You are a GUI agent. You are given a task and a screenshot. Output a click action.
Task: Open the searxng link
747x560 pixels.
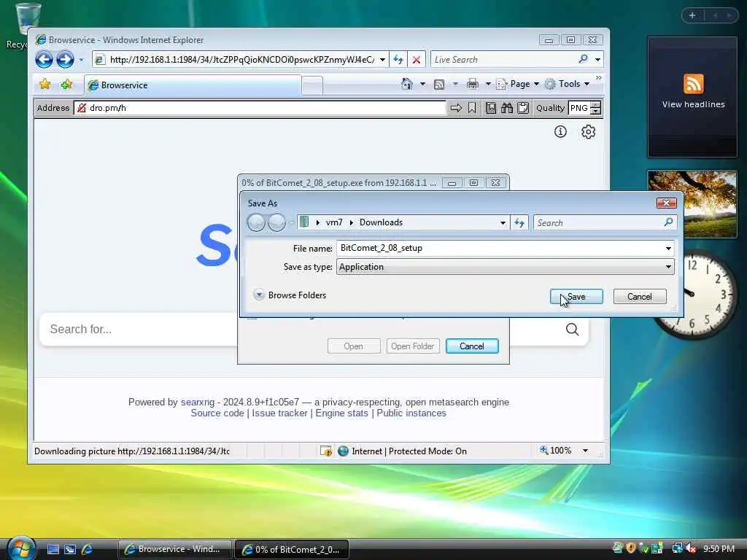pyautogui.click(x=197, y=402)
